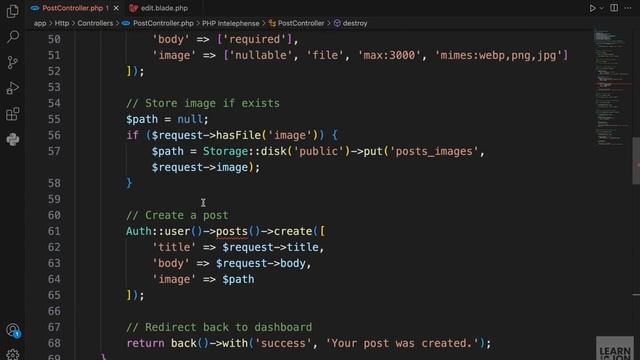Click the 'Redirect back to dashboard' comment
Viewport: 640px width, 360px height.
[219, 327]
